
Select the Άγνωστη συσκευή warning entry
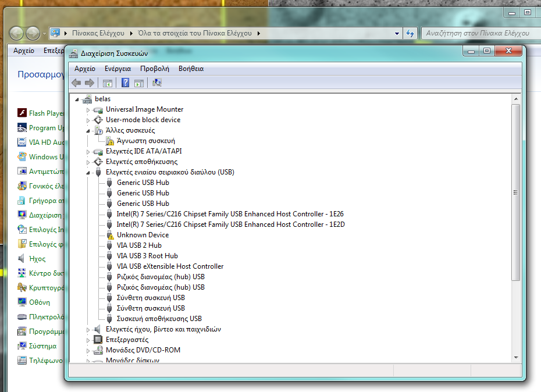click(x=145, y=141)
